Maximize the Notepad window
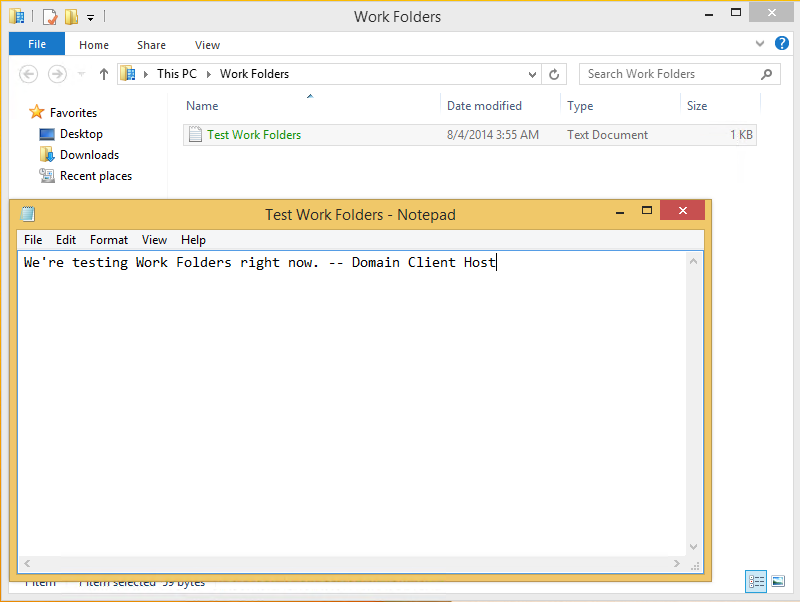The image size is (800, 602). click(x=647, y=211)
